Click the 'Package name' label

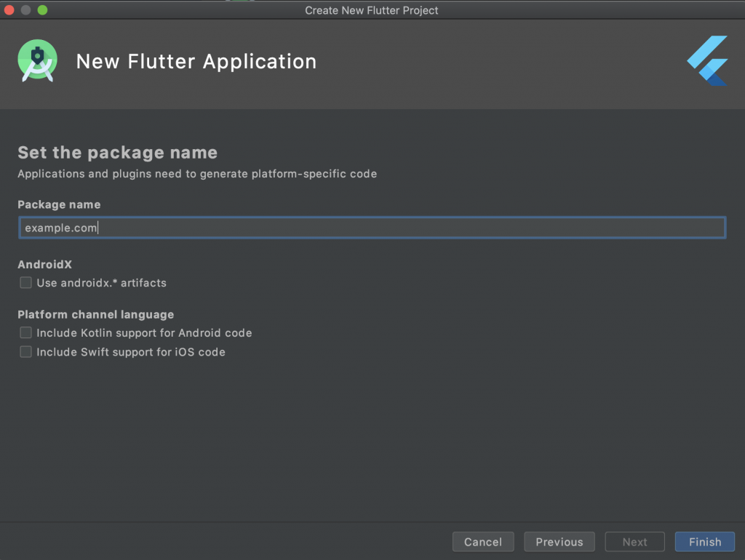59,204
